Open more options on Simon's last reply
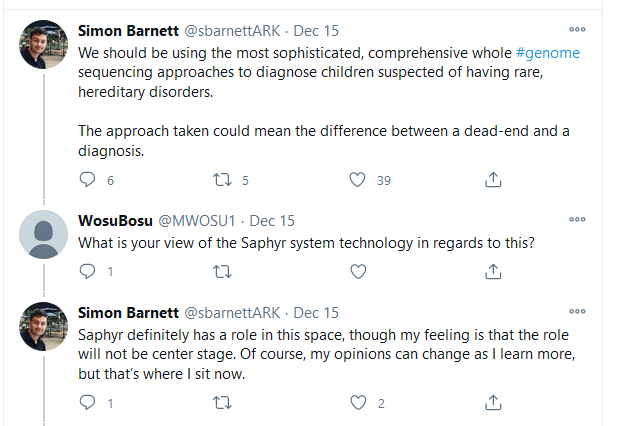Screen dimensions: 618x426 pyautogui.click(x=577, y=312)
